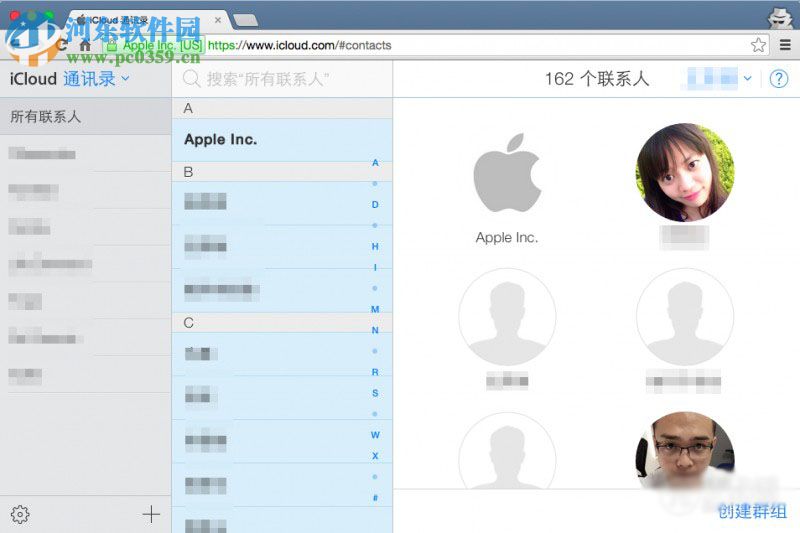This screenshot has width=800, height=533.
Task: Bookmark this page with the star icon
Action: (x=758, y=45)
